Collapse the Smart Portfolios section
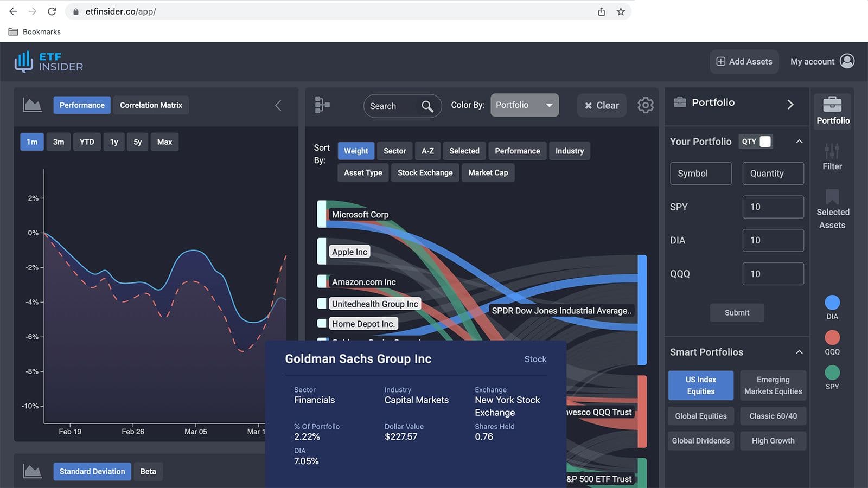Viewport: 868px width, 488px height. [799, 352]
